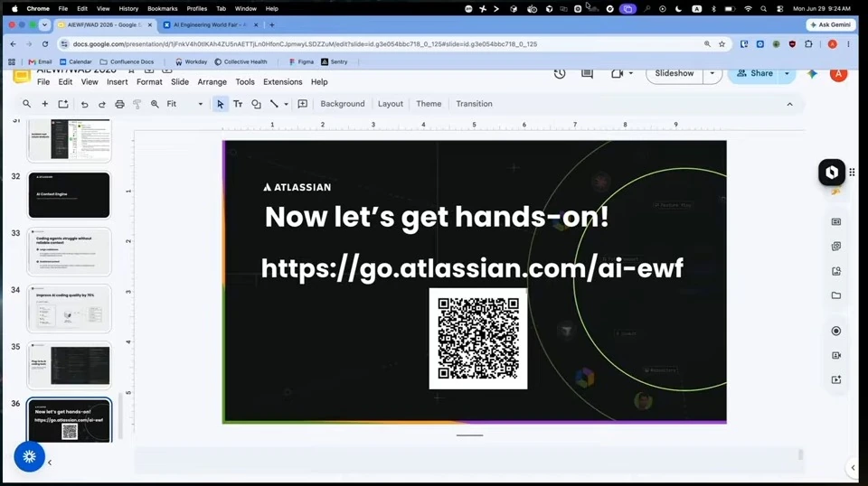Print the presentation
This screenshot has height=486, width=868.
(119, 104)
